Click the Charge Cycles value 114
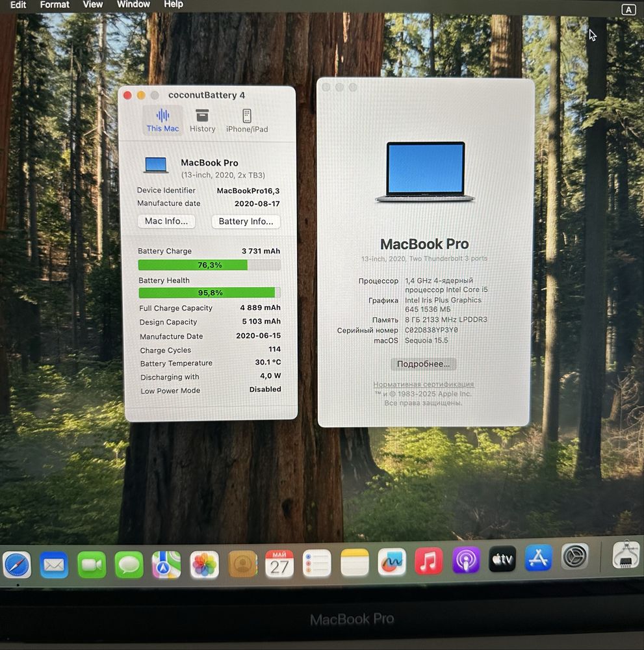The width and height of the screenshot is (644, 650). tap(274, 349)
